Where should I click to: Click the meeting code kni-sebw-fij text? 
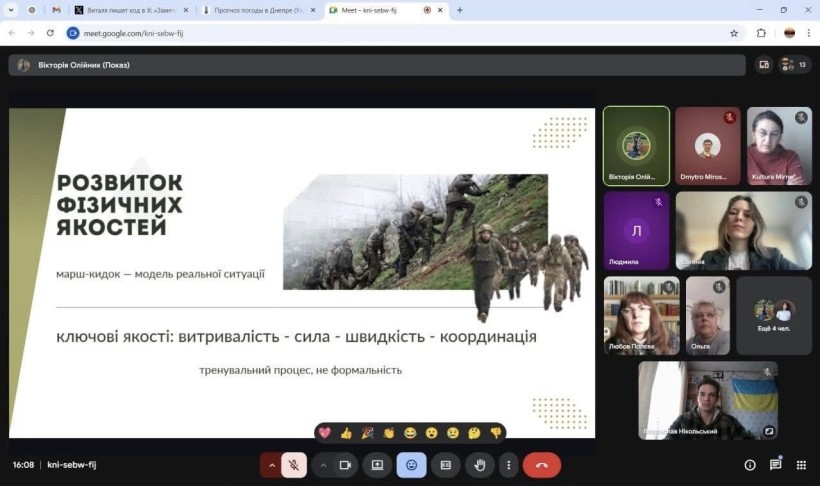[72, 465]
